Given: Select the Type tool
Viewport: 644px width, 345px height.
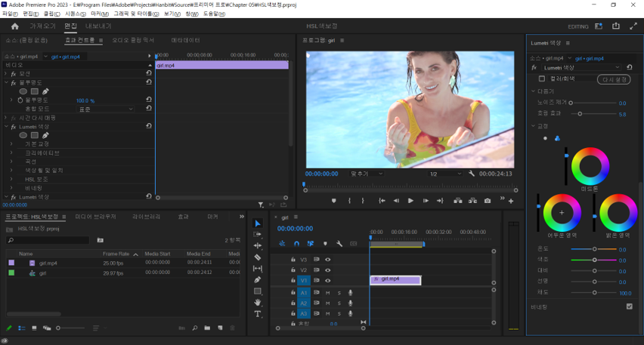Looking at the screenshot, I should pyautogui.click(x=258, y=314).
